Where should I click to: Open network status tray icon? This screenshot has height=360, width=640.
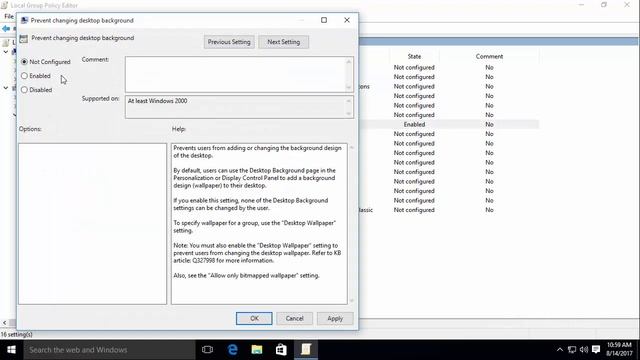tap(572, 350)
